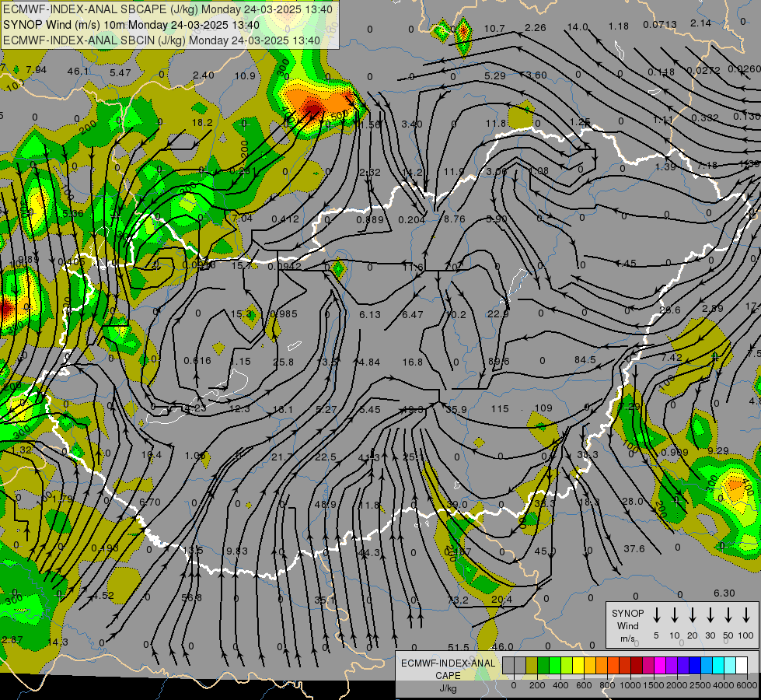
Task: Click the map value '18.2'
Action: 202,122
